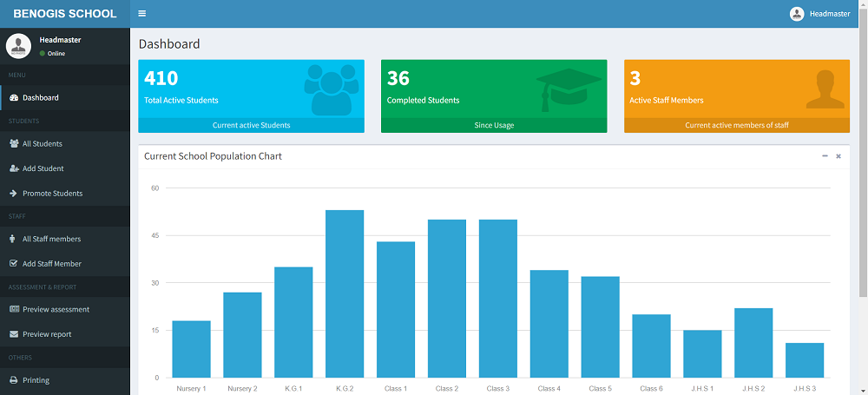Click the Preview report envelope icon
Screen dimensions: 868x395
point(14,334)
